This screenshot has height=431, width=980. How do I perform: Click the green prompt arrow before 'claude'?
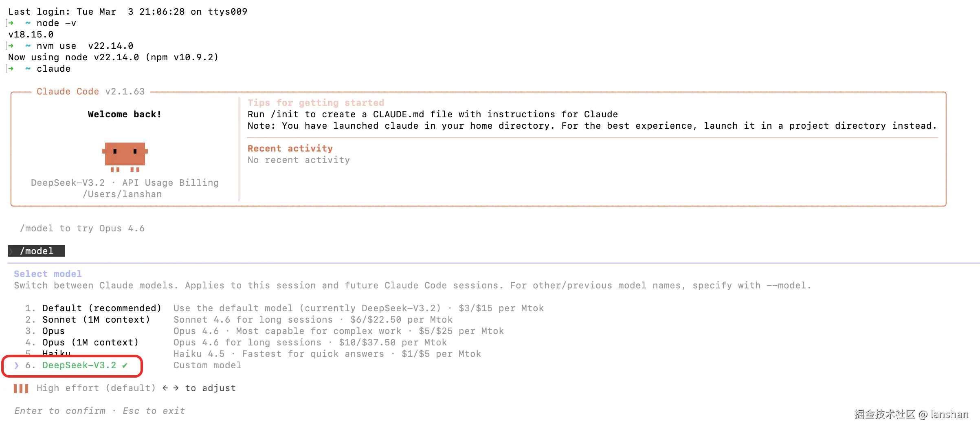tap(11, 69)
